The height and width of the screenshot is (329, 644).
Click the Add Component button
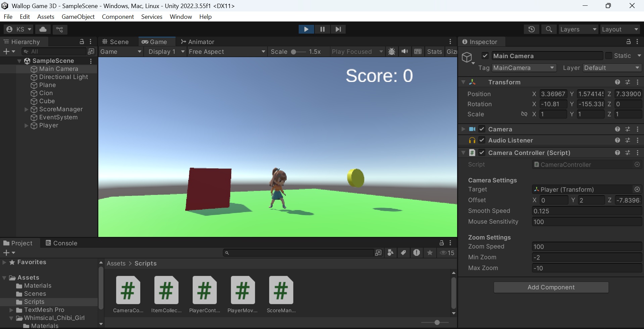tap(551, 287)
